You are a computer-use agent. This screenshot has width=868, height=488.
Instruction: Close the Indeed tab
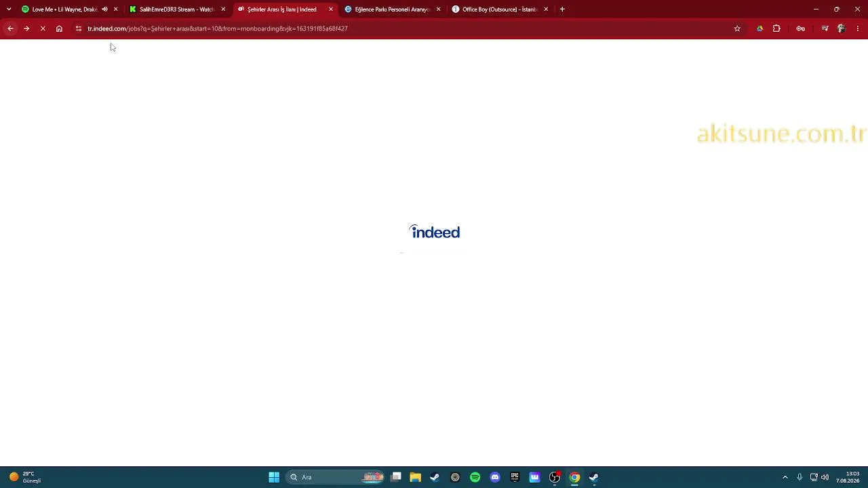click(x=331, y=9)
